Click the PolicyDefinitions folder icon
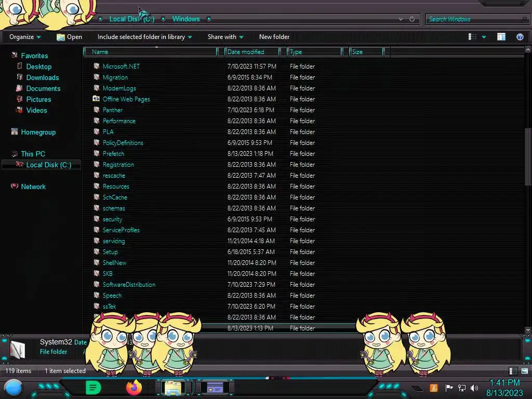This screenshot has width=532, height=399. tap(96, 142)
